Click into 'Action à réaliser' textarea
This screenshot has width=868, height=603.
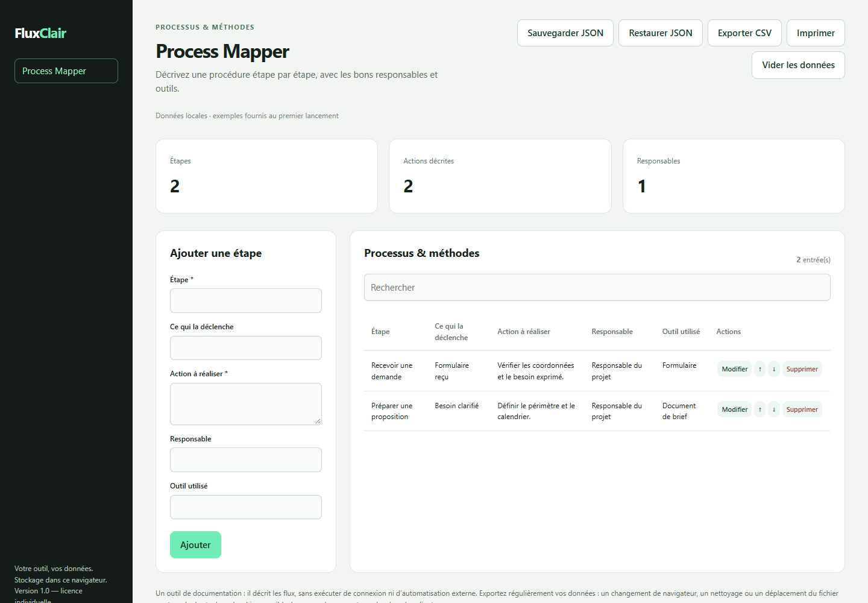(246, 404)
